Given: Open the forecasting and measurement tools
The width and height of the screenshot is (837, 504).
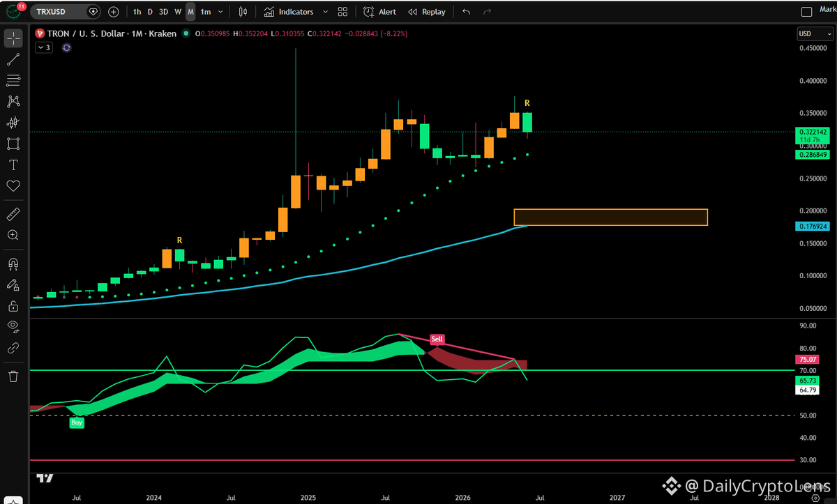Looking at the screenshot, I should click(13, 123).
